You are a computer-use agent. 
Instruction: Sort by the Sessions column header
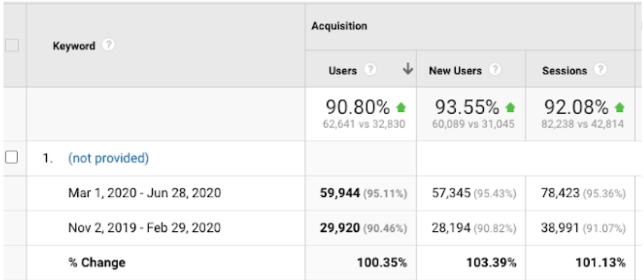point(564,70)
